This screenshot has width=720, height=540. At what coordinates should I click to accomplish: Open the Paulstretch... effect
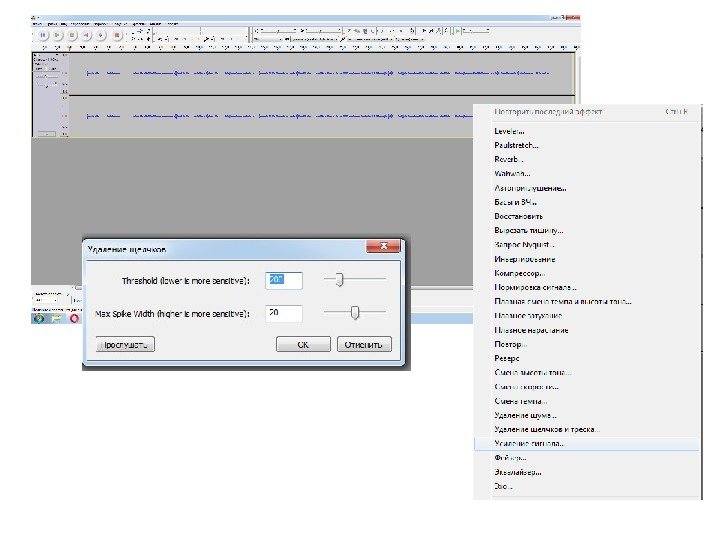[587, 145]
